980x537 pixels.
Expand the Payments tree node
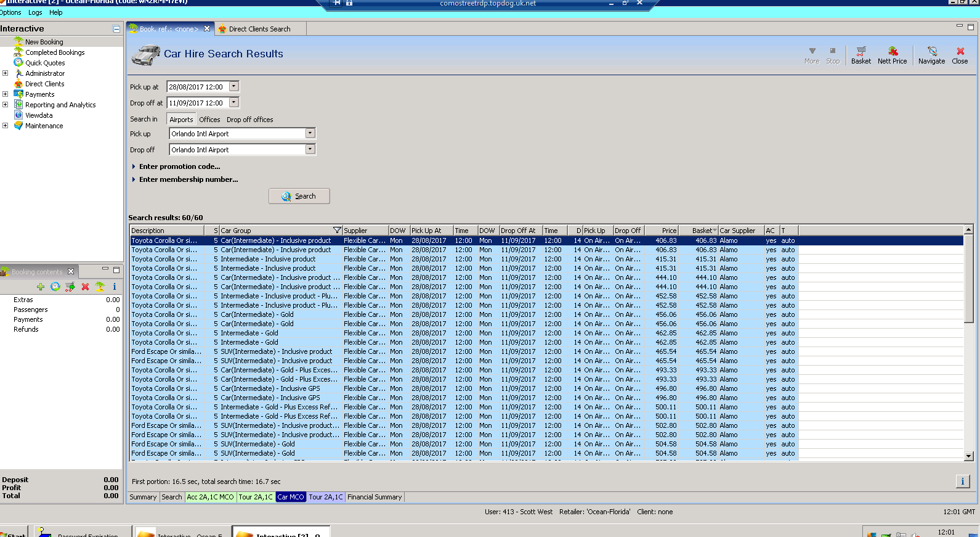pyautogui.click(x=5, y=94)
